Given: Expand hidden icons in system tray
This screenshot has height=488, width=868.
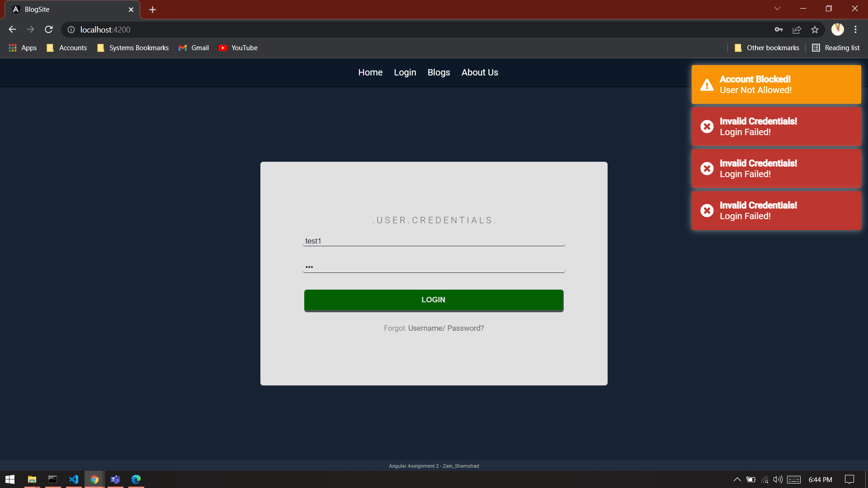Looking at the screenshot, I should [x=736, y=479].
